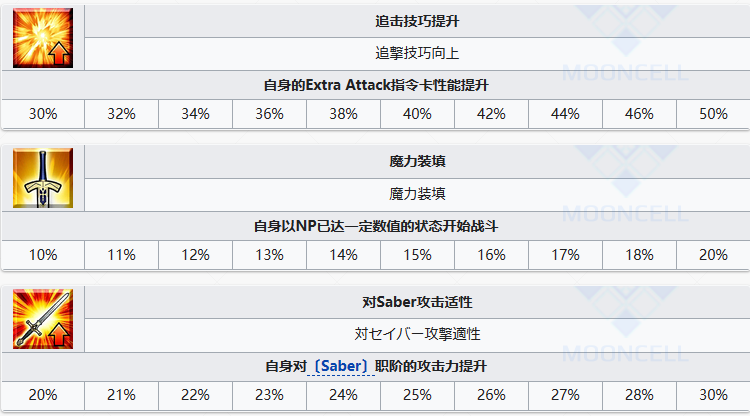
Task: Select the 15% value cell
Action: (x=417, y=255)
